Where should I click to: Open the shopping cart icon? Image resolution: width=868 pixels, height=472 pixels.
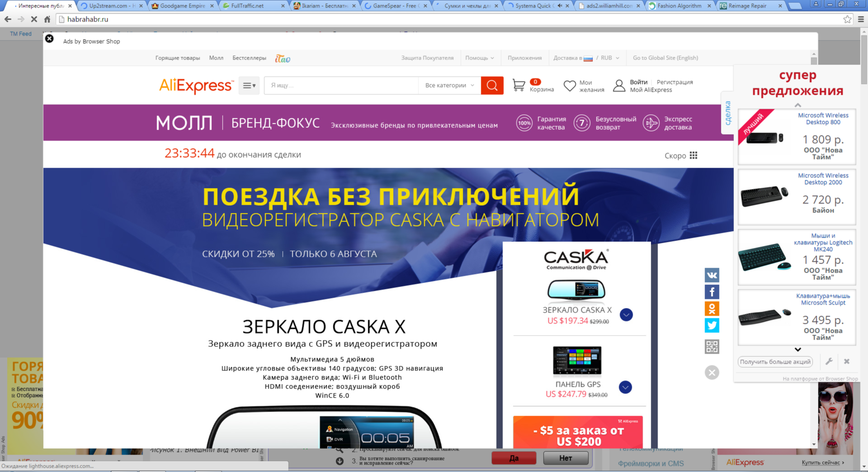pyautogui.click(x=519, y=85)
